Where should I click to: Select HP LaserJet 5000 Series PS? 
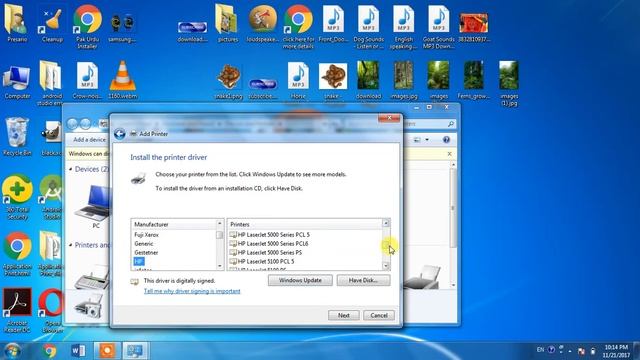coord(266,253)
